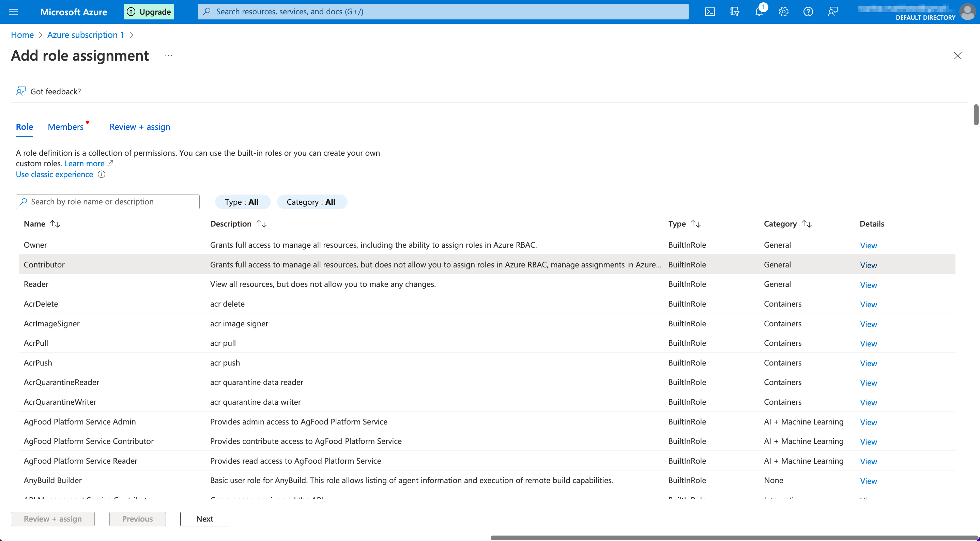Sort by Description column arrows
The width and height of the screenshot is (980, 541).
pos(261,224)
